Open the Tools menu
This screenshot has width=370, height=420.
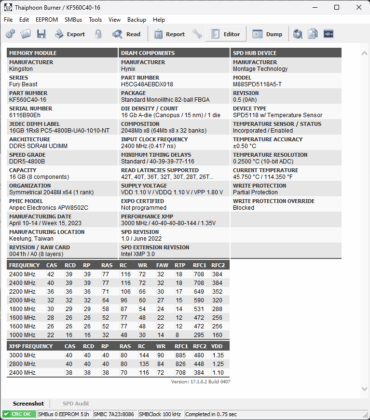click(95, 20)
